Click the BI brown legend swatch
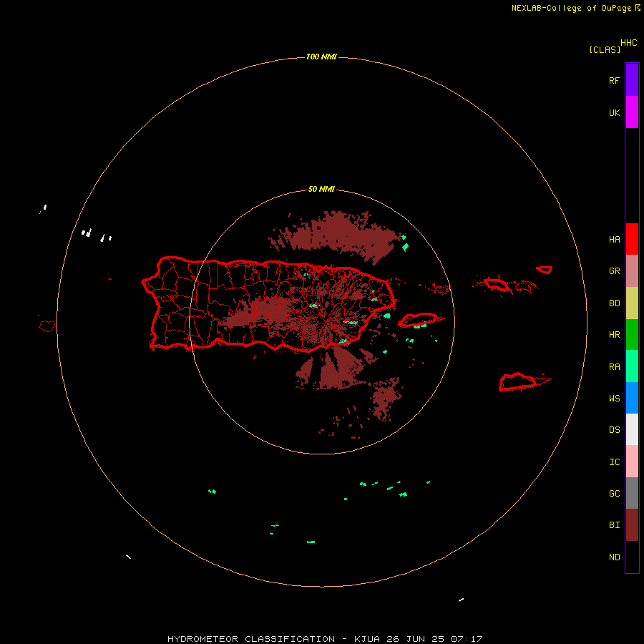 632,525
